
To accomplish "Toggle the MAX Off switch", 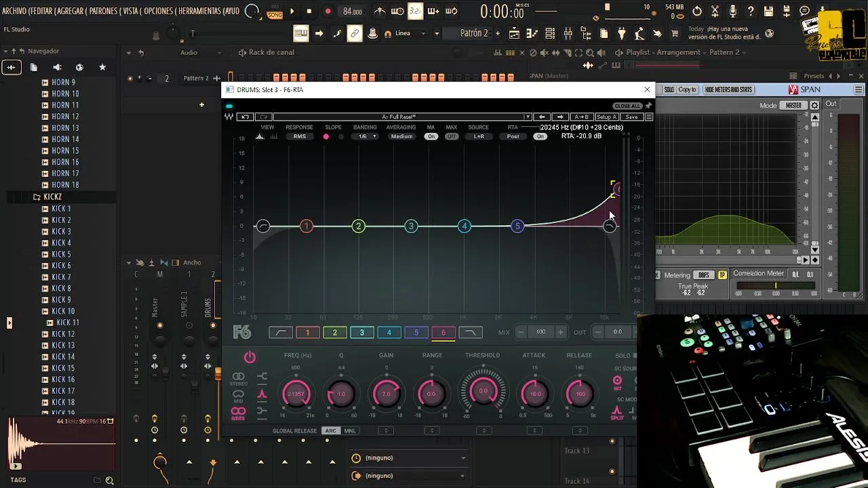I will click(452, 136).
